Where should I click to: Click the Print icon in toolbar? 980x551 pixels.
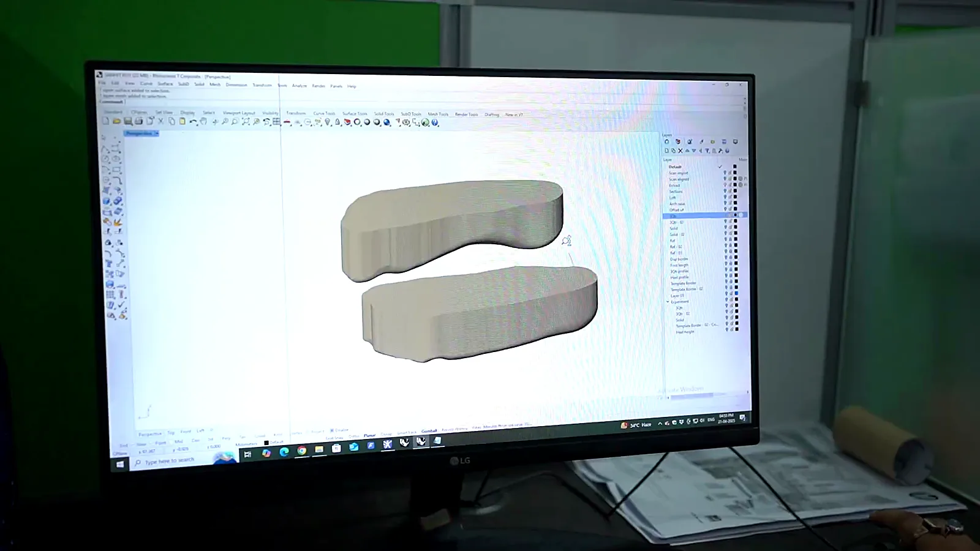tap(138, 121)
